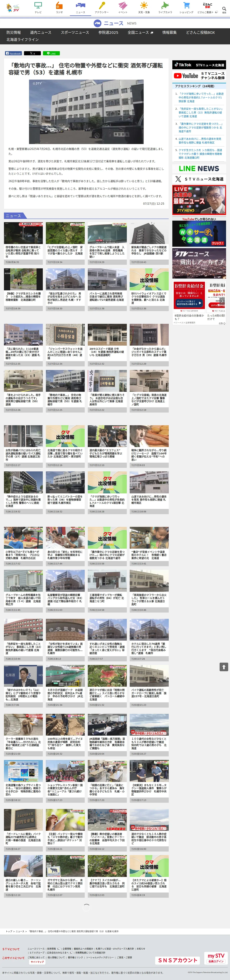Viewport: 230px width, 980px height.
Task: Open the 全国ニュース tab
Action: (140, 32)
